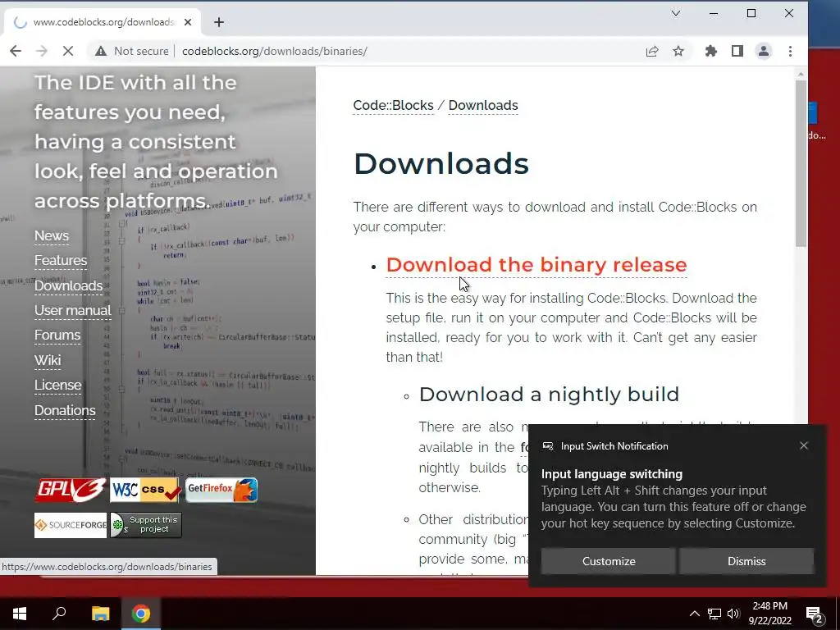Click the Download a nightly build heading

(549, 395)
